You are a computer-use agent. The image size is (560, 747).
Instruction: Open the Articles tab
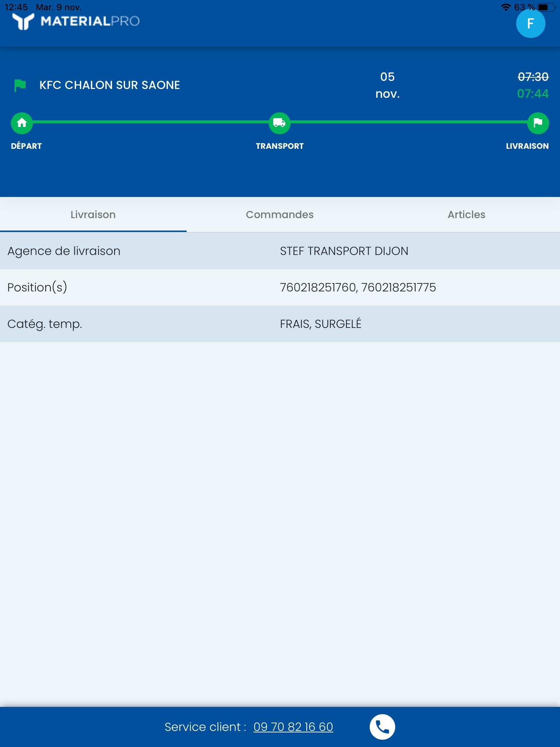click(x=466, y=214)
